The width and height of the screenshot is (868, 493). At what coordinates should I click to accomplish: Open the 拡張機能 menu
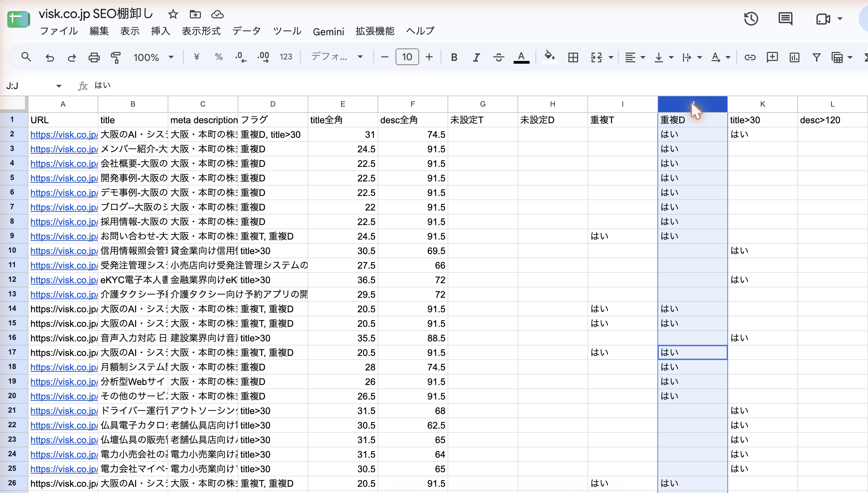(x=375, y=31)
